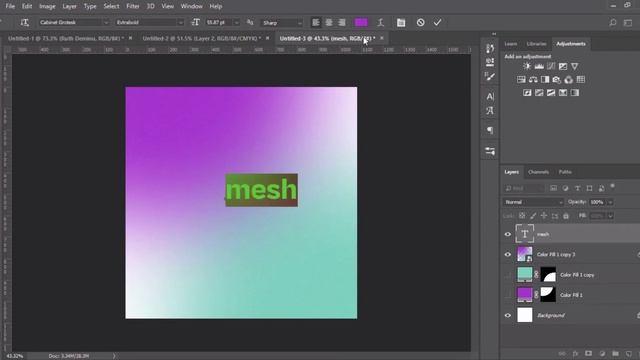Open the File menu

(x=10, y=6)
